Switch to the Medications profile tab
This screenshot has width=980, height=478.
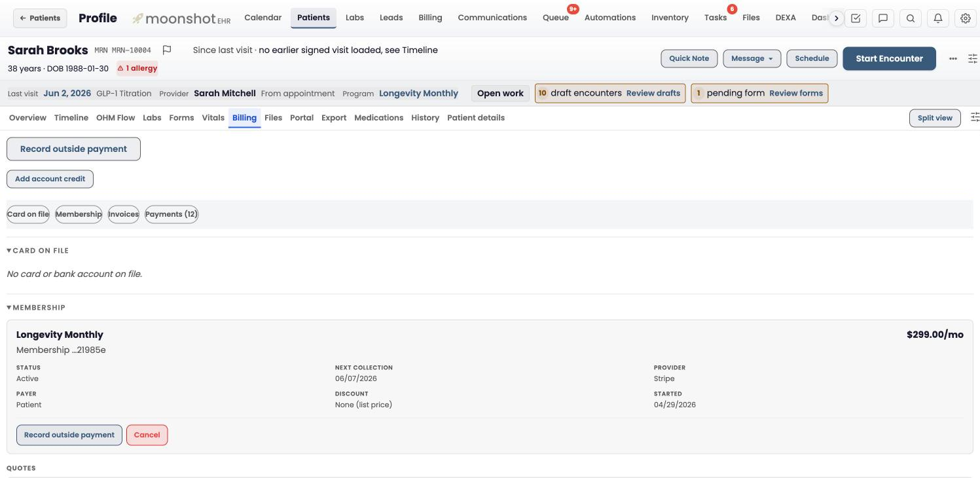(x=378, y=118)
